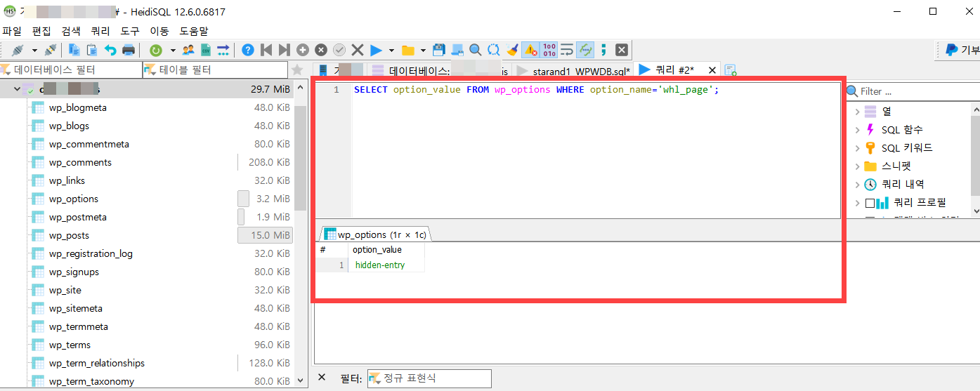Run the query with blue play icon
980x391 pixels.
pyautogui.click(x=376, y=50)
